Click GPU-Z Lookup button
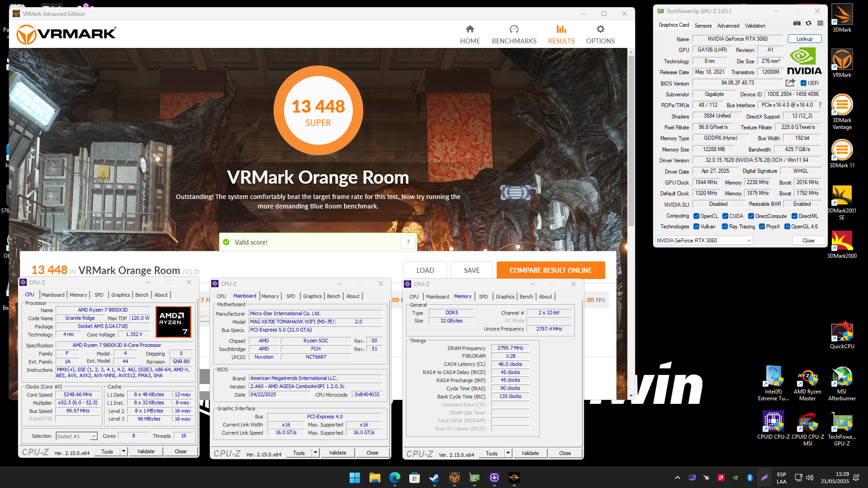 pyautogui.click(x=804, y=39)
